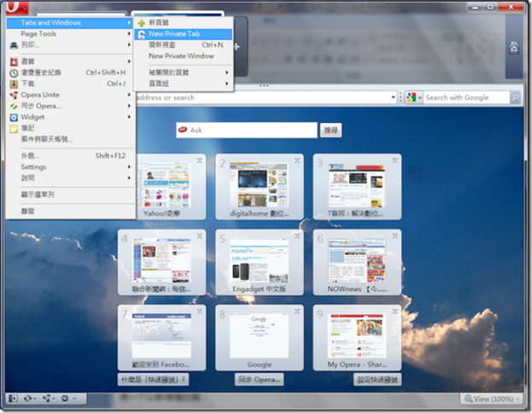Expand the Widget submenu

pyautogui.click(x=70, y=117)
